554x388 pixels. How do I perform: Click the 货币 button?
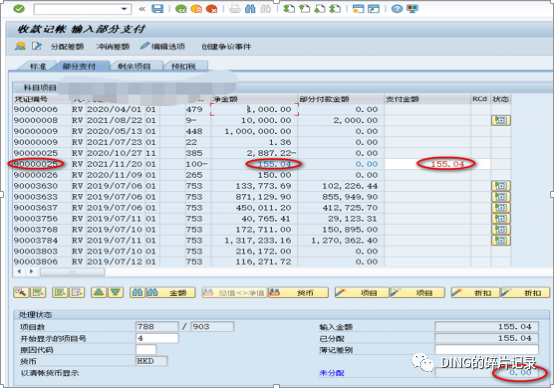click(298, 293)
